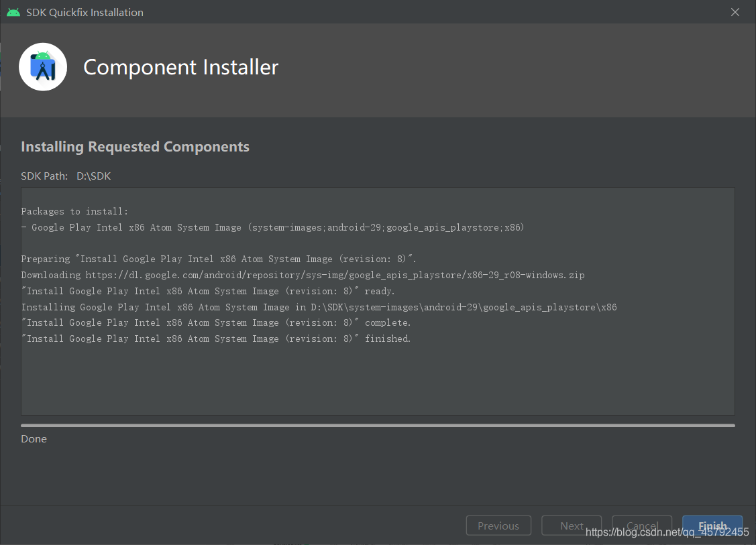Click the 'Packages to install:' log line
756x545 pixels.
[74, 212]
